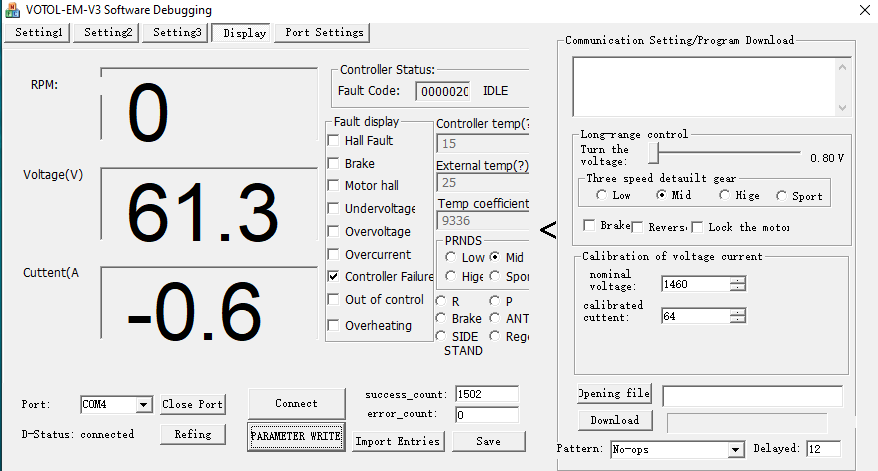This screenshot has width=878, height=471.
Task: Click the Close Port button
Action: click(x=193, y=404)
